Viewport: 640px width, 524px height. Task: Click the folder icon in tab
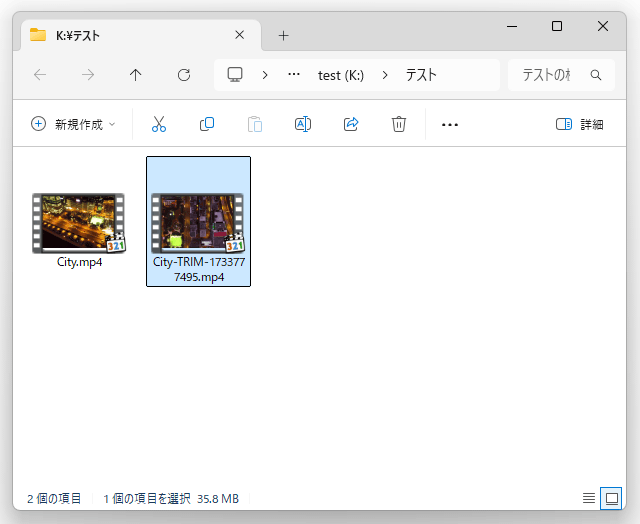click(38, 35)
